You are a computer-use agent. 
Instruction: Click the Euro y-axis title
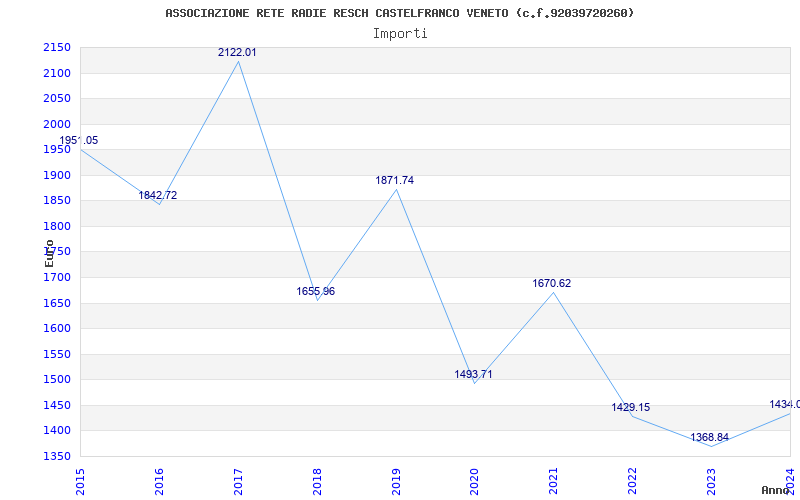(49, 253)
